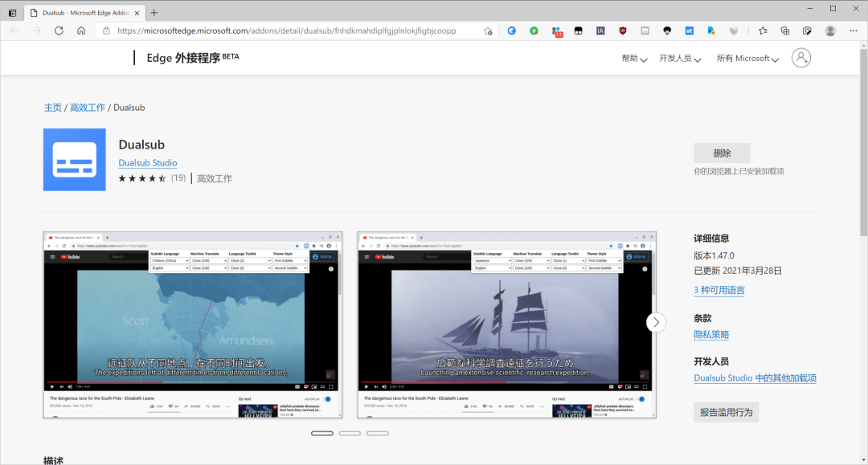The height and width of the screenshot is (465, 868).
Task: Open extension icon with red badge
Action: pos(557,31)
